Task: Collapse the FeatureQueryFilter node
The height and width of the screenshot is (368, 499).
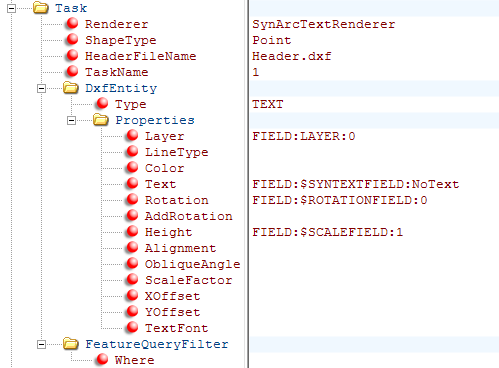Action: pos(41,344)
